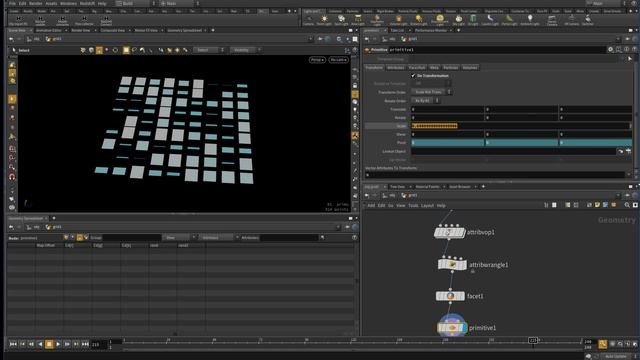
Task: Open the Select dropdown in viewport toolbar
Action: tap(209, 50)
